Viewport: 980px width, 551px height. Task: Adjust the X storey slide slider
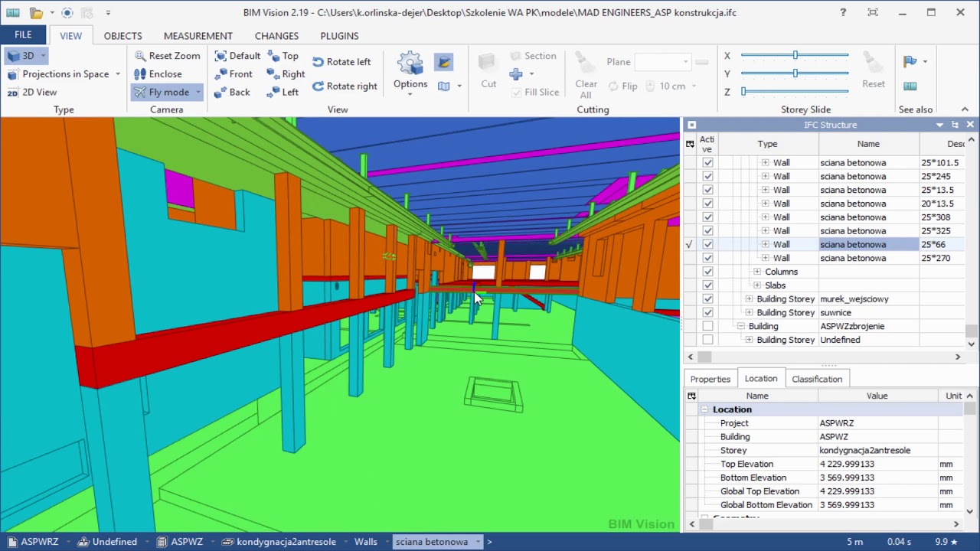[x=795, y=55]
